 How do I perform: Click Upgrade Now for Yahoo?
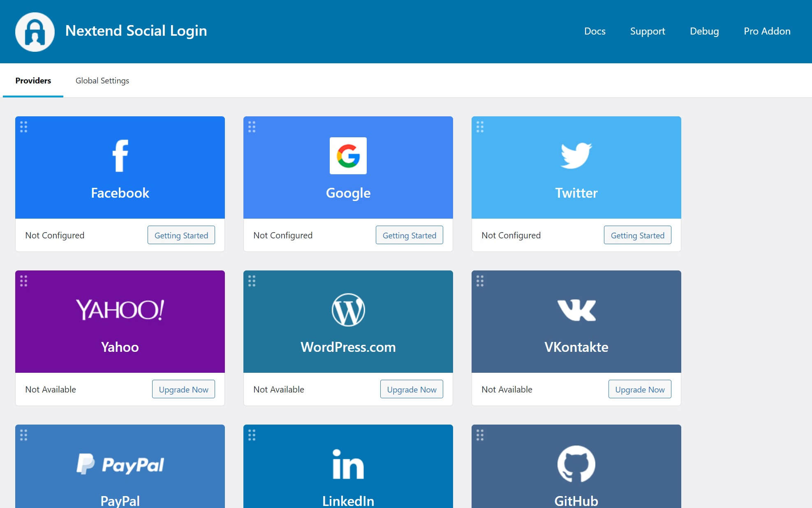(183, 389)
